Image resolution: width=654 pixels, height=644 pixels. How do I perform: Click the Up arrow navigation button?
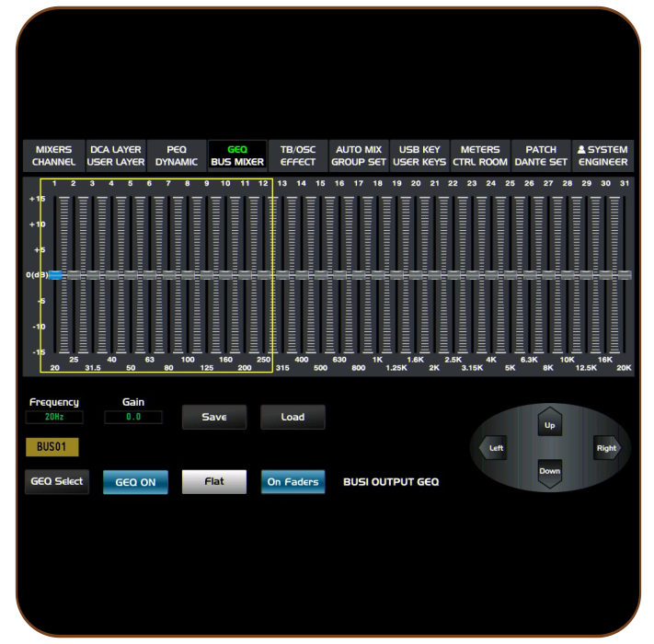point(550,422)
